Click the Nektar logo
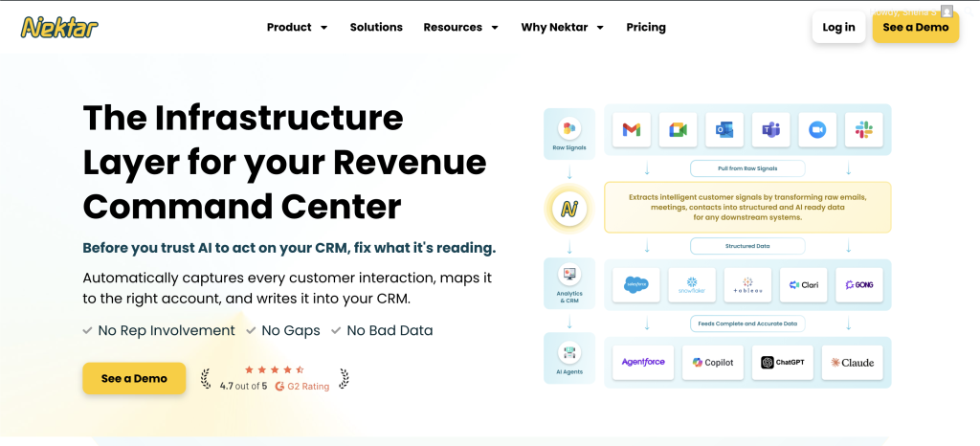The height and width of the screenshot is (446, 980). 59,27
